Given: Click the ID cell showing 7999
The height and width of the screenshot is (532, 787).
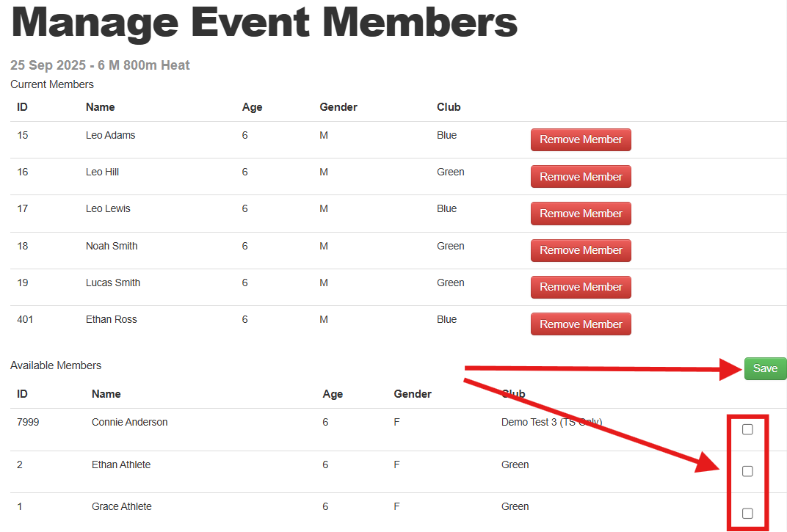Looking at the screenshot, I should point(27,422).
